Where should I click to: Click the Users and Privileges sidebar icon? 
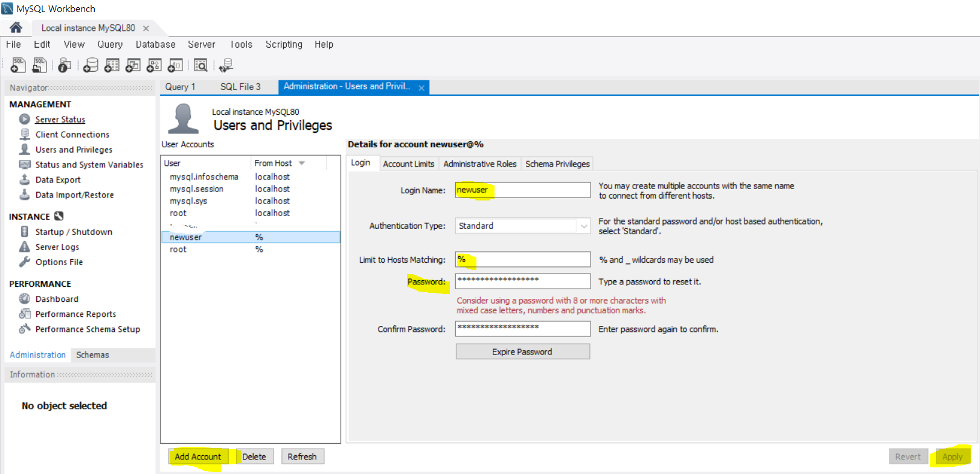point(25,149)
